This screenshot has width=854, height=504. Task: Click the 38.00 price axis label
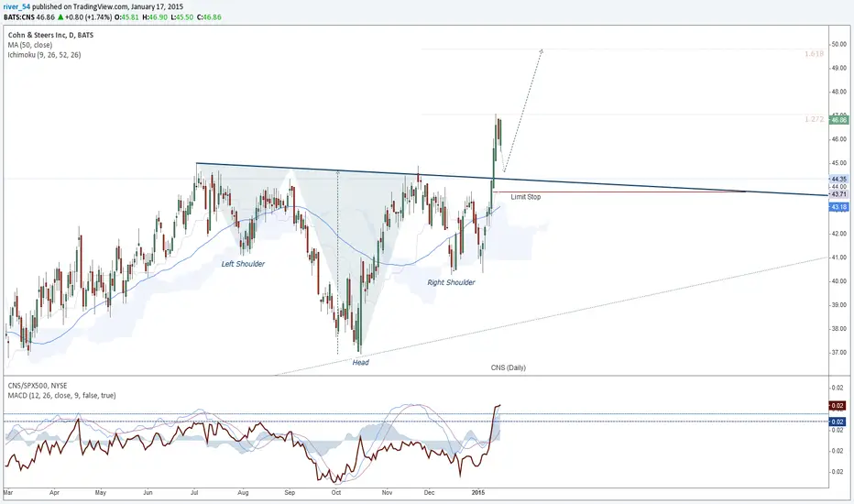838,329
